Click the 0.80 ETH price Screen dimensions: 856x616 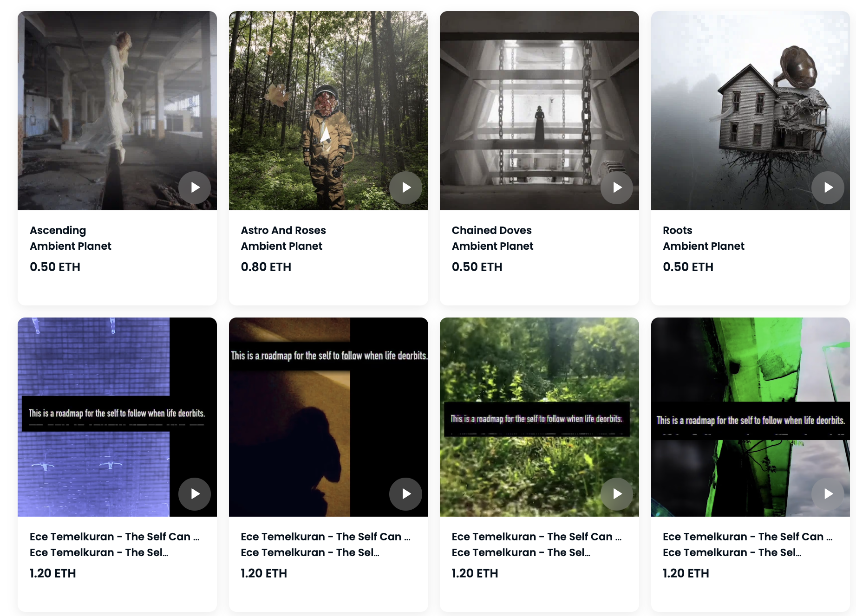click(x=266, y=267)
